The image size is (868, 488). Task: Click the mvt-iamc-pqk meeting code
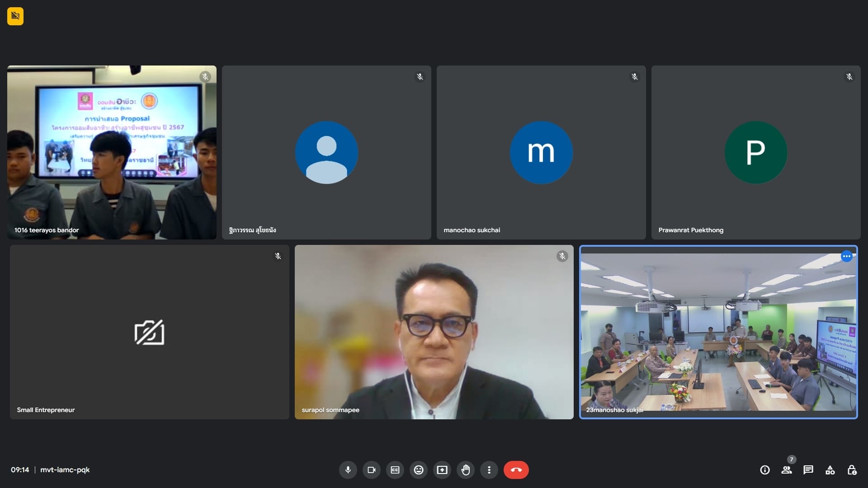tap(65, 470)
